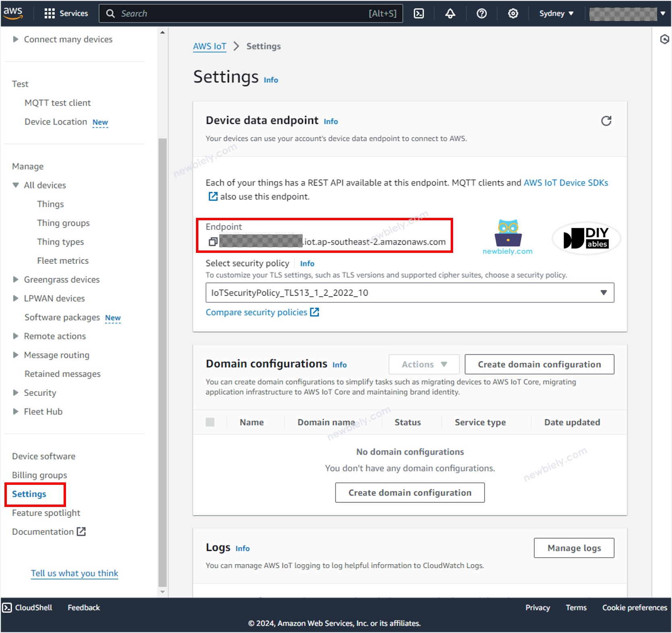Viewport: 672px width, 633px height.
Task: Open CloudShell from the top navigation bar
Action: [419, 13]
